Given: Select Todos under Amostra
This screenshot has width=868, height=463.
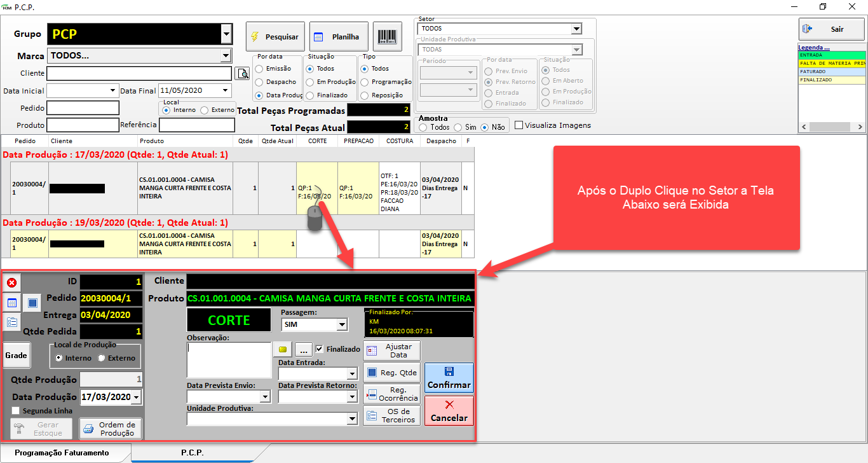Looking at the screenshot, I should (x=423, y=127).
